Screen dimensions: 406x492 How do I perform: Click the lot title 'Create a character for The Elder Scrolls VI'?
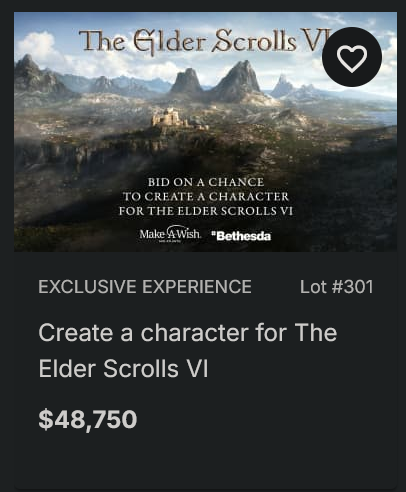click(x=188, y=350)
